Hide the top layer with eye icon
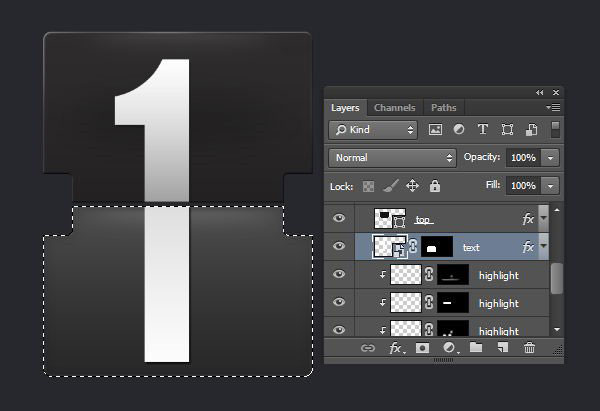 [x=339, y=218]
